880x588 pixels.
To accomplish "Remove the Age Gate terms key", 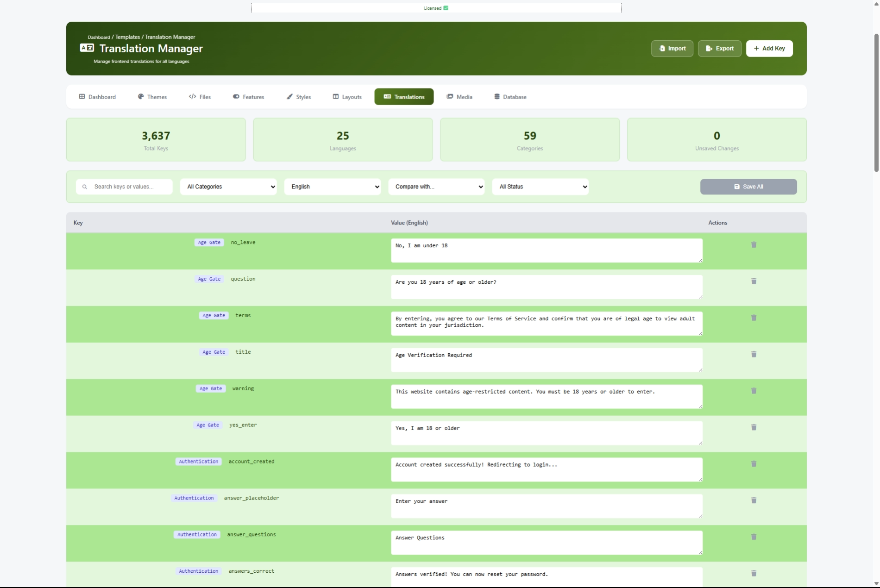I will (754, 318).
